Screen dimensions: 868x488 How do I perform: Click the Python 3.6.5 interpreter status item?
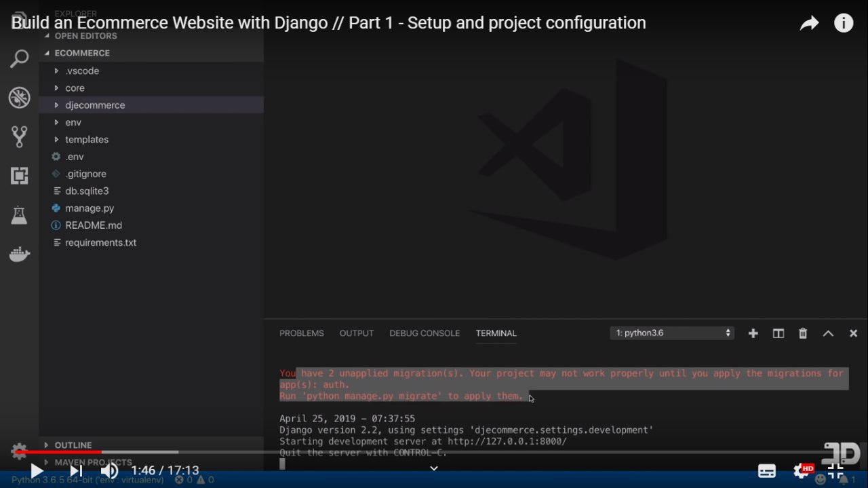[87, 480]
